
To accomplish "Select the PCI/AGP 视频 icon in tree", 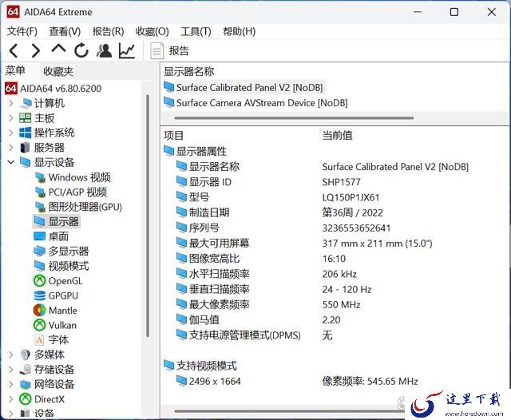I will point(40,192).
